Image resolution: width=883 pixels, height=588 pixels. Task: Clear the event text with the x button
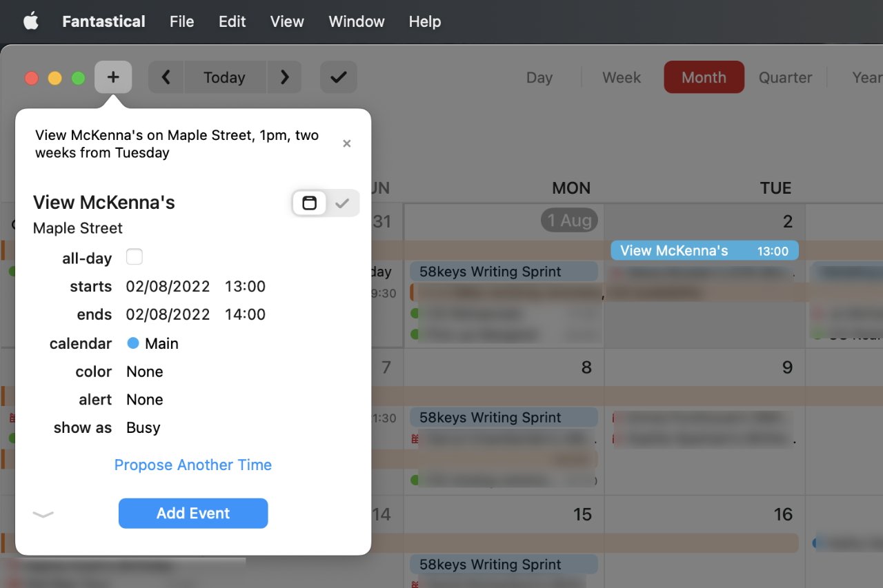(x=347, y=143)
